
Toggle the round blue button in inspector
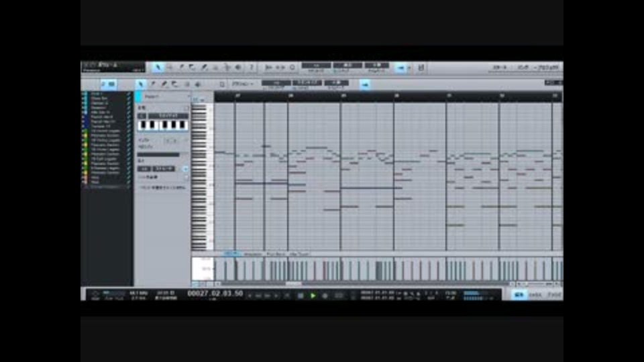click(185, 169)
